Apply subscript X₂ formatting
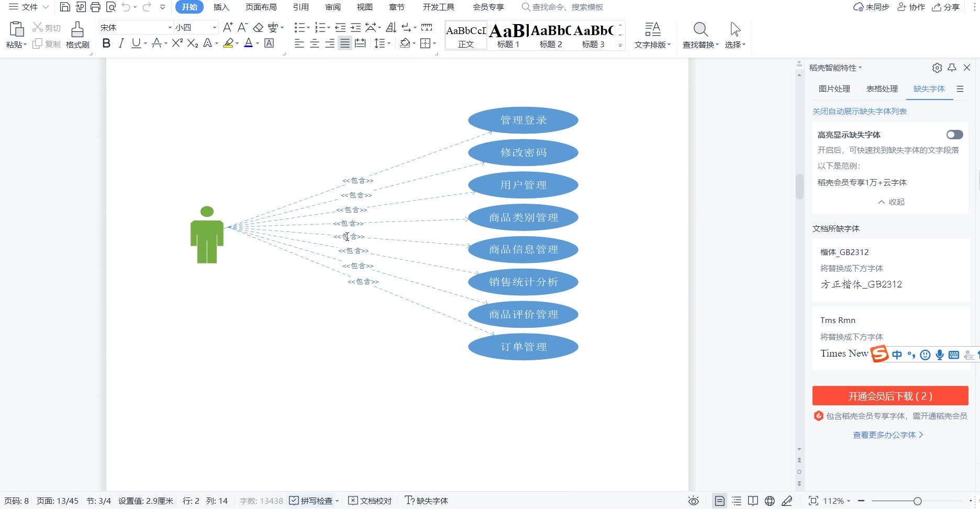The width and height of the screenshot is (980, 509). click(x=193, y=43)
